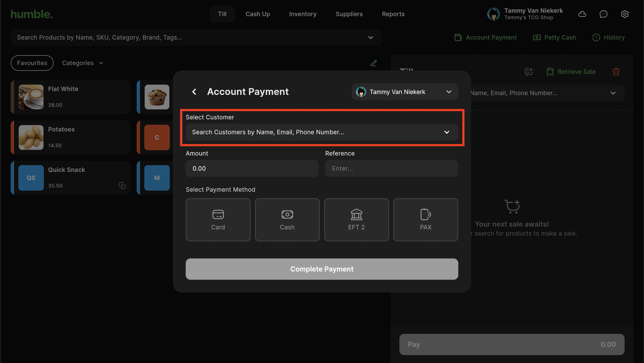Select Cash payment method
Viewport: 644px width, 363px height.
coord(287,220)
